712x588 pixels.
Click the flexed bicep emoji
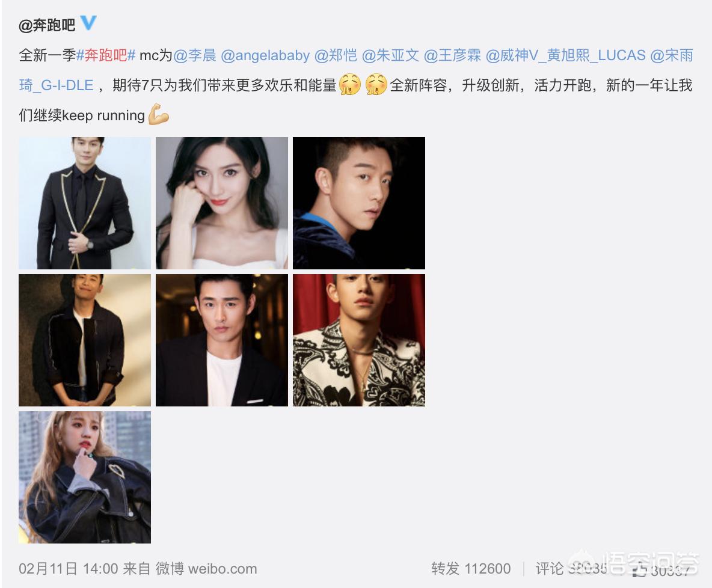pos(159,114)
